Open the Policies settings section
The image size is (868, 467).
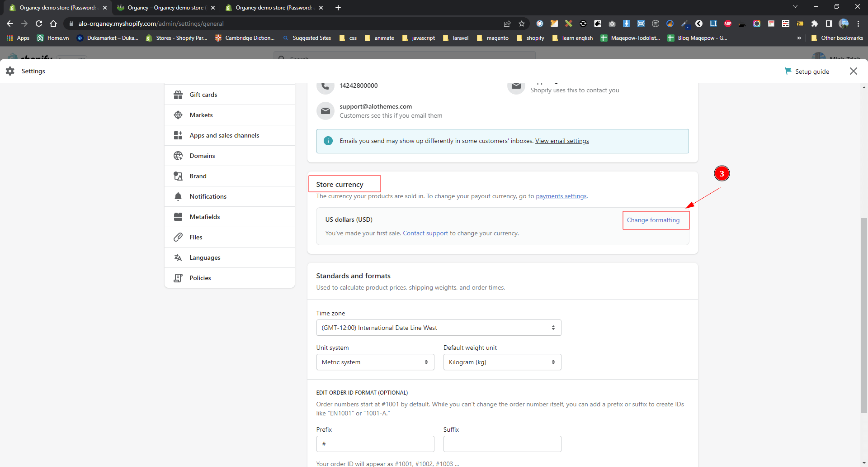tap(200, 278)
